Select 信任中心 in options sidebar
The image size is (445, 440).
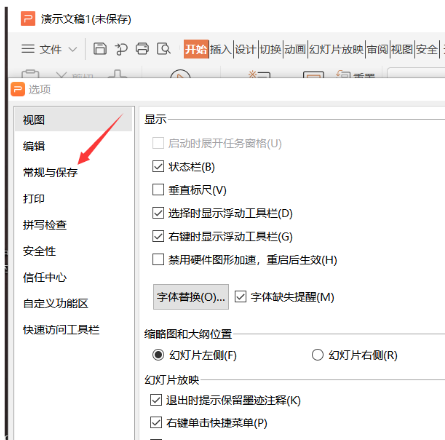point(74,277)
